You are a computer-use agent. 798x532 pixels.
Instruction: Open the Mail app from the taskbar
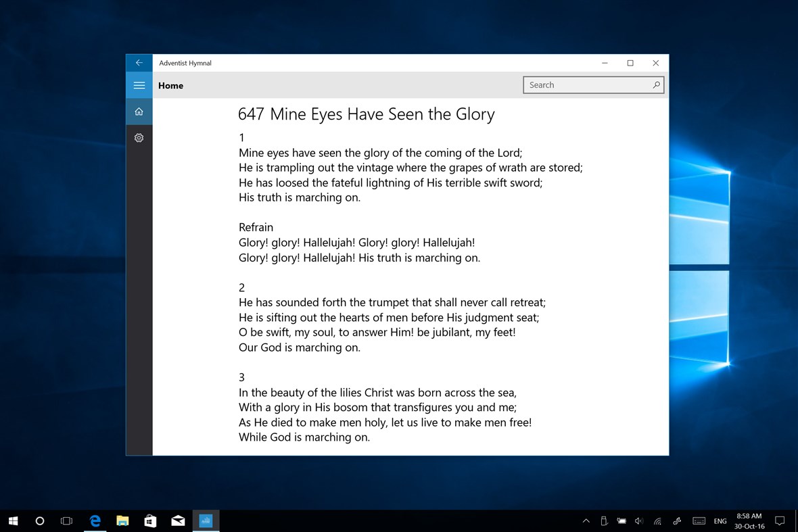pyautogui.click(x=178, y=521)
